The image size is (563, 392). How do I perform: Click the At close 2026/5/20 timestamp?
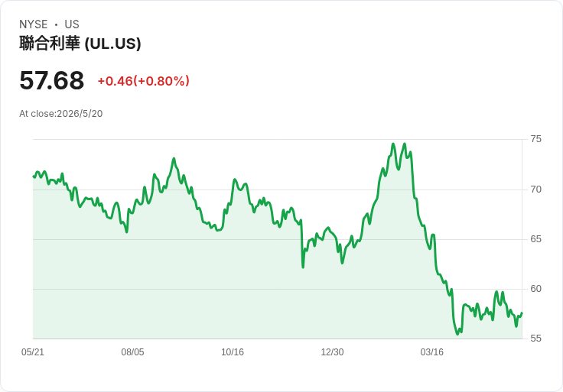pos(61,114)
